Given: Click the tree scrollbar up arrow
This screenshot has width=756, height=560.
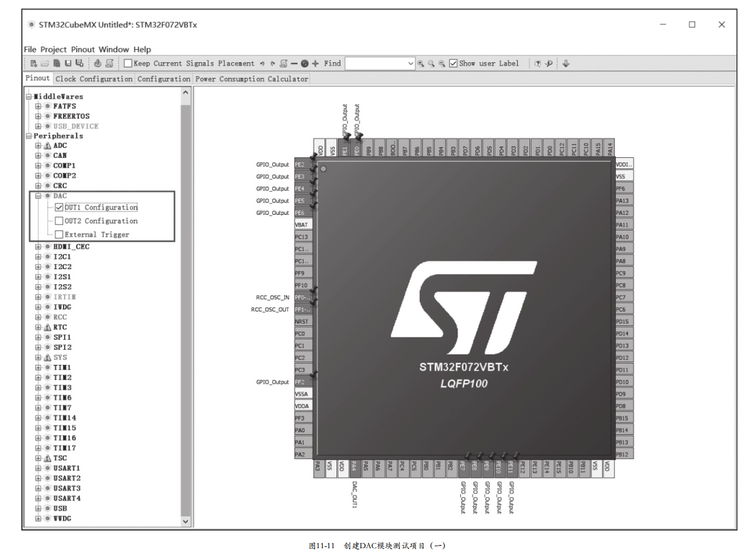Looking at the screenshot, I should pos(186,92).
